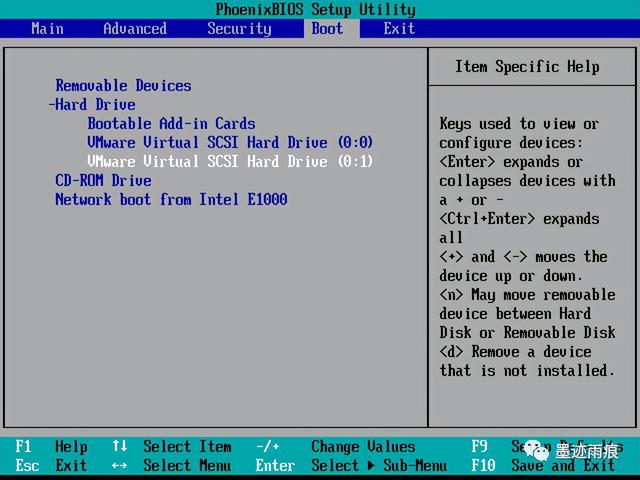Click '<d> Remove a device' help line
The image size is (640, 480).
[516, 351]
